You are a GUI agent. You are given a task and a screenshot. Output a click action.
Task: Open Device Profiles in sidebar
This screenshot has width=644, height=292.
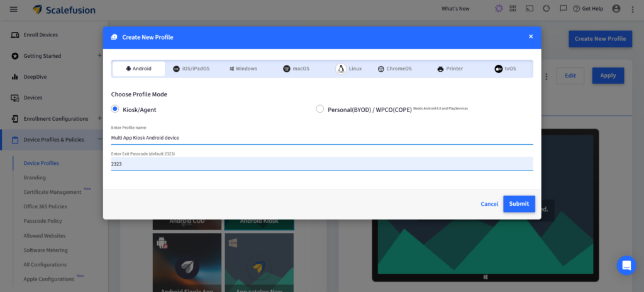tap(41, 163)
